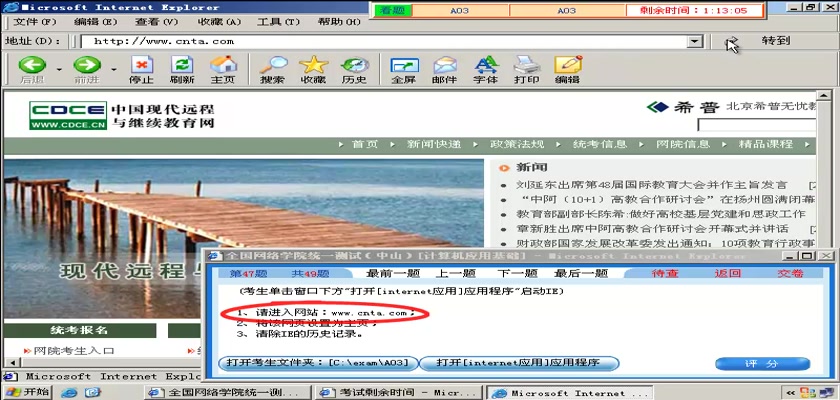Viewport: 840px width, 400px height.
Task: Open the 搜索 search magnifier icon
Action: click(x=273, y=65)
